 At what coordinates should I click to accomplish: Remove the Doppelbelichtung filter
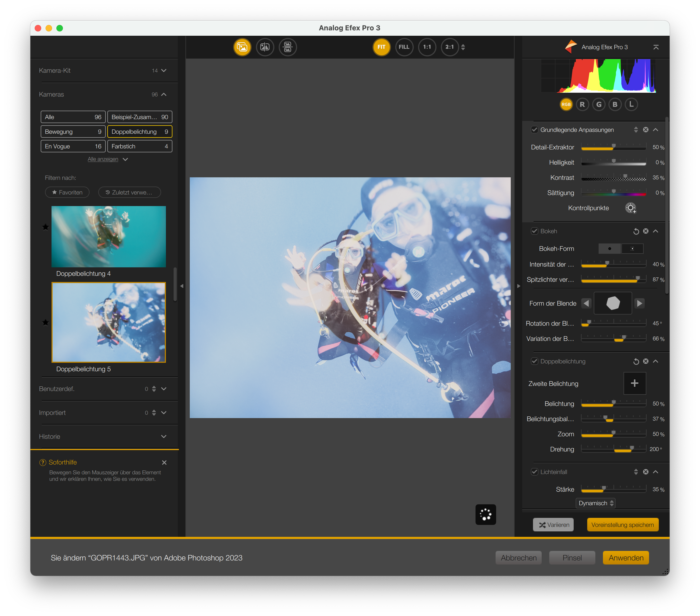(646, 361)
